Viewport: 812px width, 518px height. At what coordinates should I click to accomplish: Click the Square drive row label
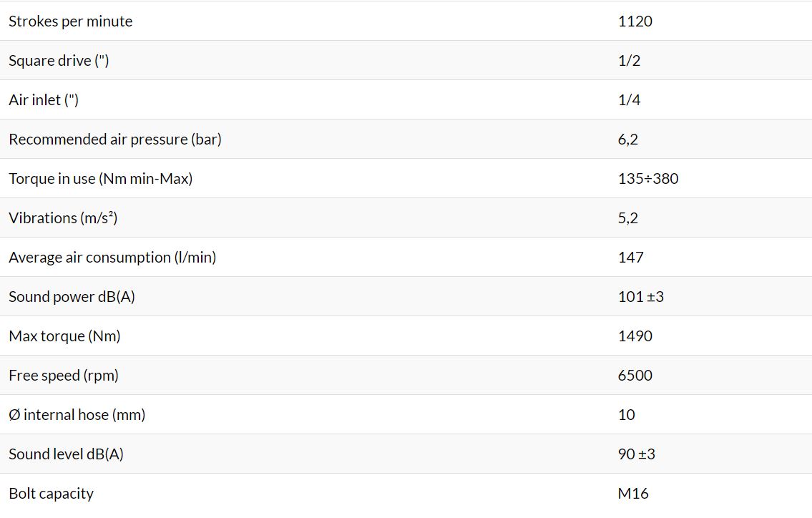pos(59,61)
